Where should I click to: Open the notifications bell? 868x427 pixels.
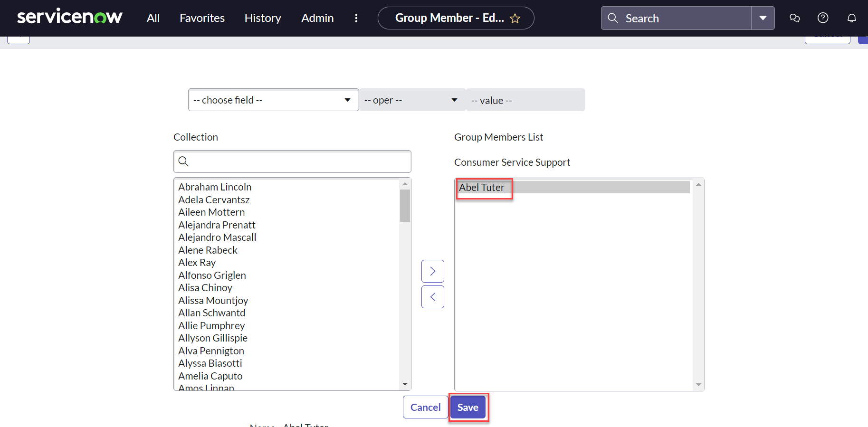(851, 18)
